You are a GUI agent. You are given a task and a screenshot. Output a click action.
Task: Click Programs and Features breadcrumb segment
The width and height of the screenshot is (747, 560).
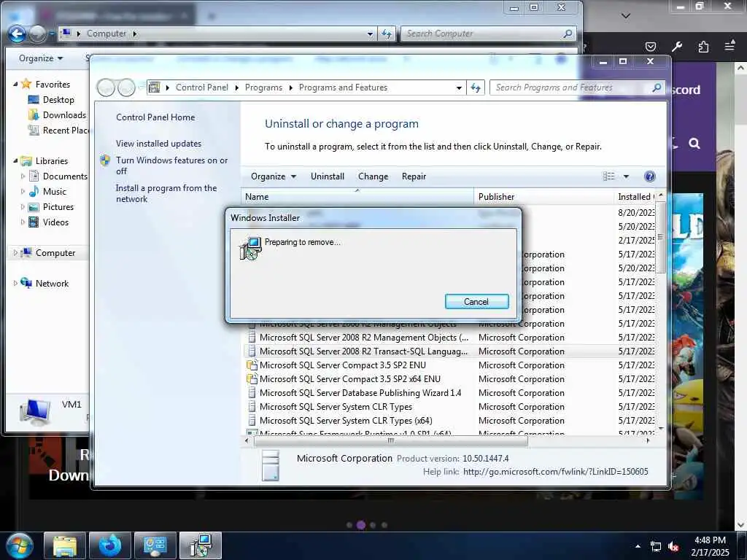pos(343,87)
